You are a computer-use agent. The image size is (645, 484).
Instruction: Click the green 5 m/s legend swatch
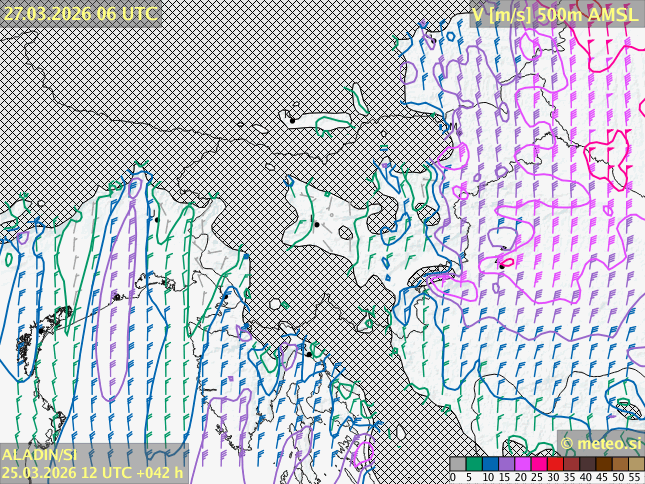(474, 464)
